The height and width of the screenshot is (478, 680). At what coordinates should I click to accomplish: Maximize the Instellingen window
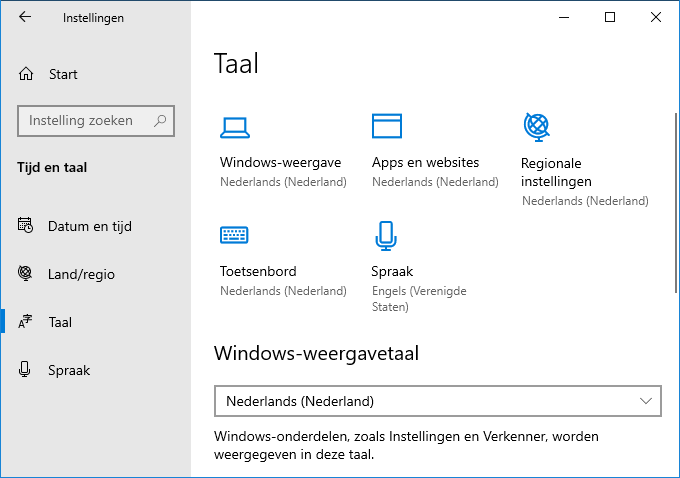tap(610, 17)
